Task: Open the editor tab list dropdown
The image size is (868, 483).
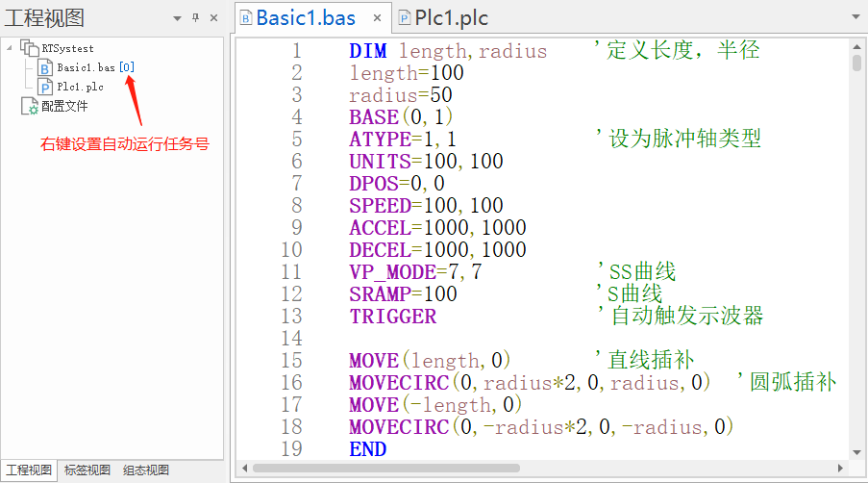Action: (x=856, y=17)
